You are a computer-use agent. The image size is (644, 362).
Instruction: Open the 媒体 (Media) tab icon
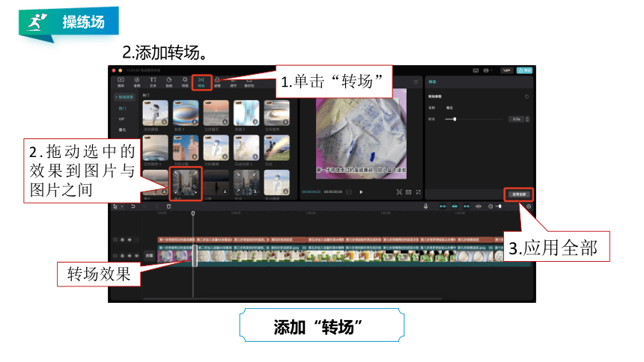121,82
